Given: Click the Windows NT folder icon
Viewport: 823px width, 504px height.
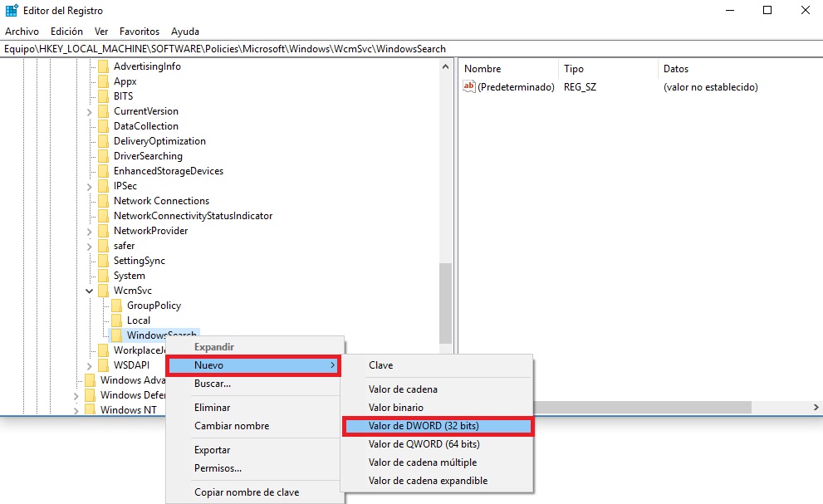Looking at the screenshot, I should pos(91,410).
